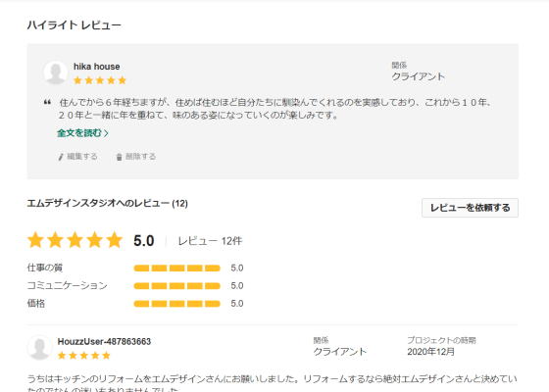
Task: Click the chevron beside 全文を読む
Action: pyautogui.click(x=106, y=133)
